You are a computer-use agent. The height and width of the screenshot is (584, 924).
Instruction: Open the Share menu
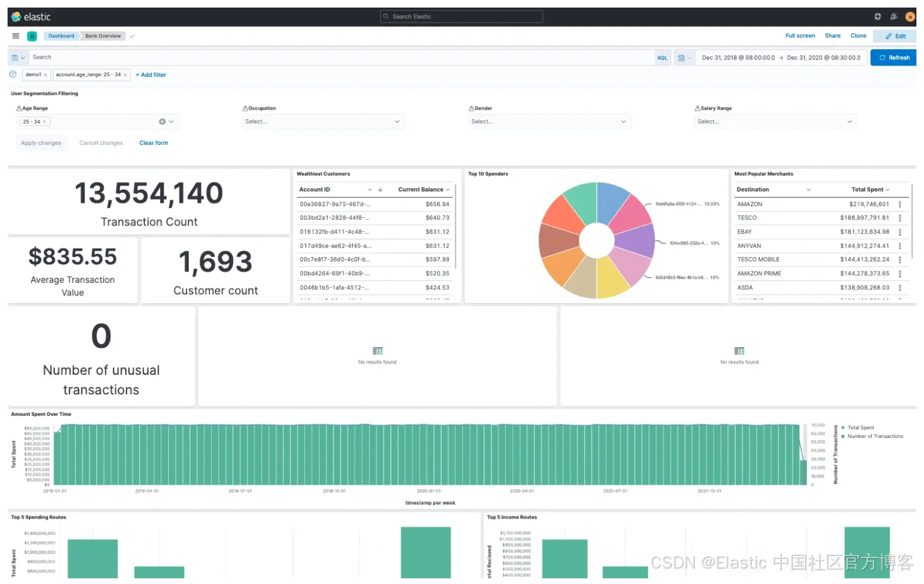tap(833, 36)
